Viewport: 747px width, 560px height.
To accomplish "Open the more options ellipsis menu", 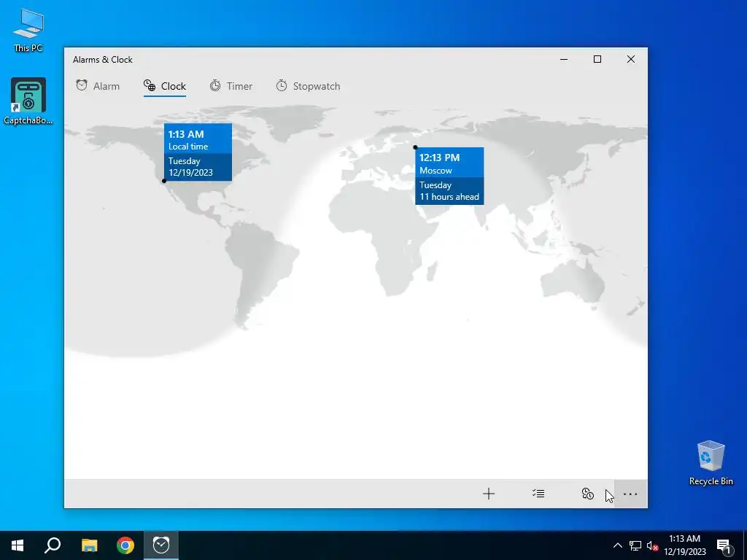I will tap(630, 494).
